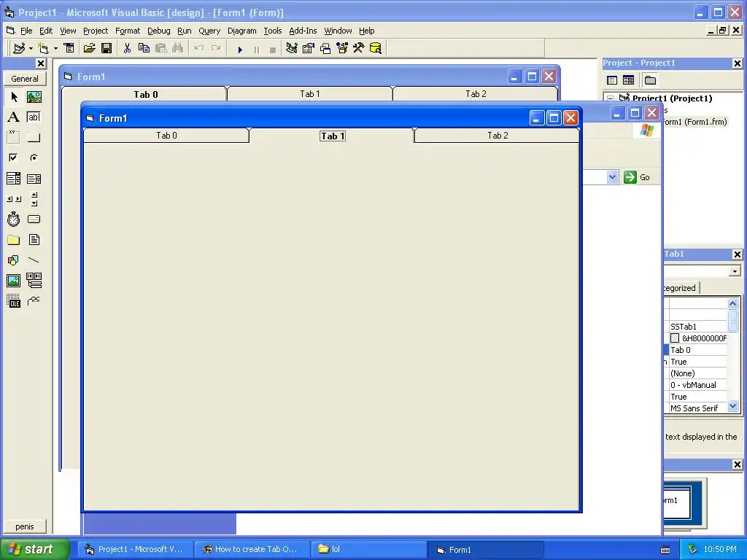This screenshot has width=747, height=560.
Task: Select the Timer control in the toolbox
Action: (14, 219)
